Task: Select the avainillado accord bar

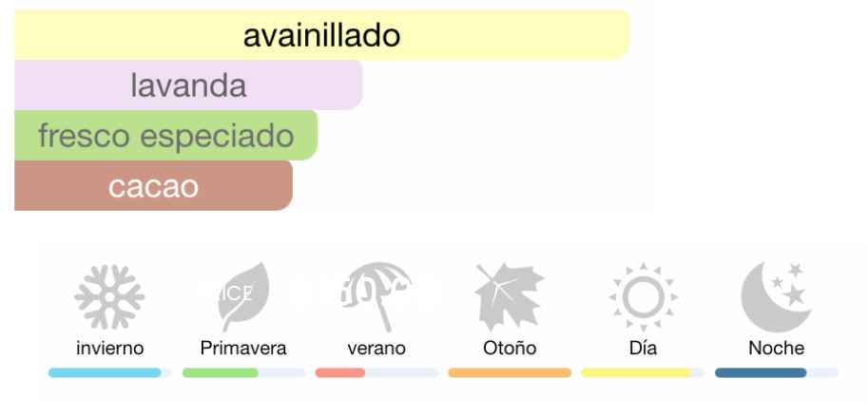Action: [321, 35]
